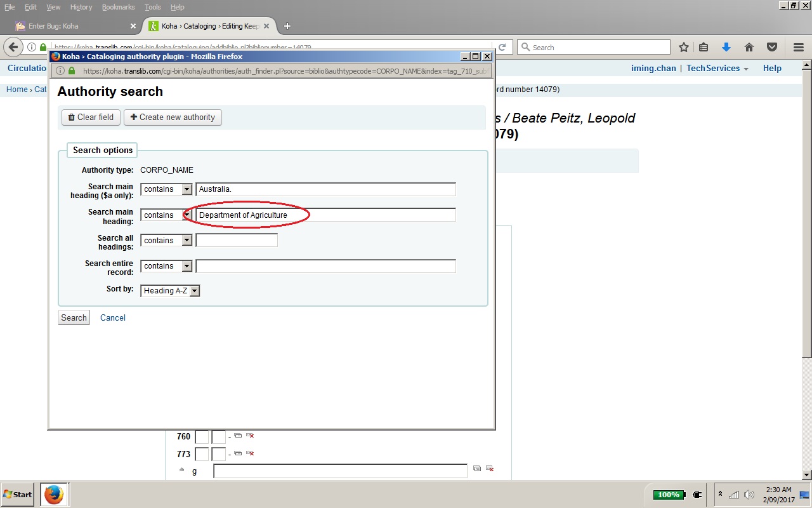Image resolution: width=812 pixels, height=508 pixels.
Task: Open the Firefox hamburger menu
Action: [x=799, y=47]
